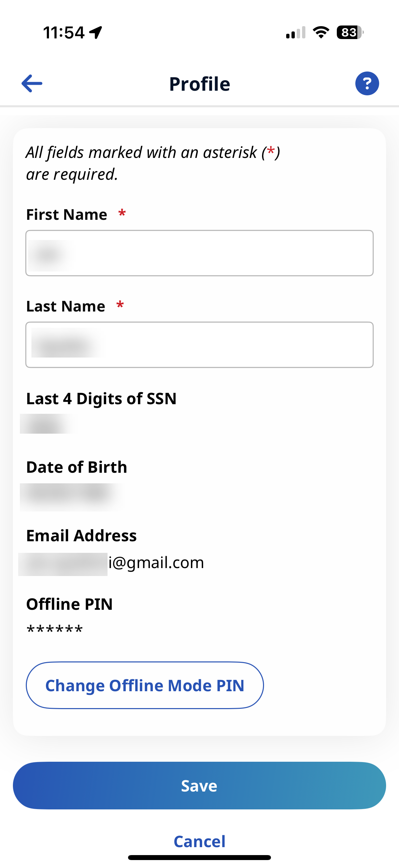Tap the Profile page title

click(x=199, y=84)
